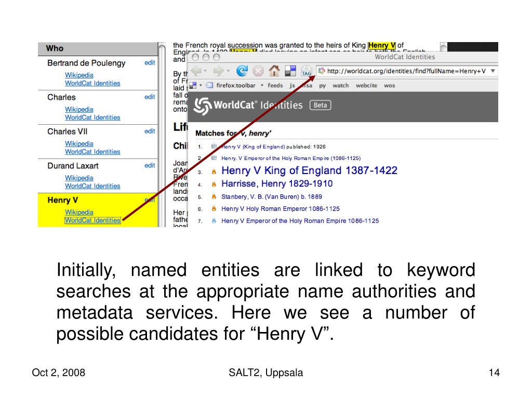The width and height of the screenshot is (532, 399).
Task: Edit the Charles entry
Action: click(x=150, y=97)
